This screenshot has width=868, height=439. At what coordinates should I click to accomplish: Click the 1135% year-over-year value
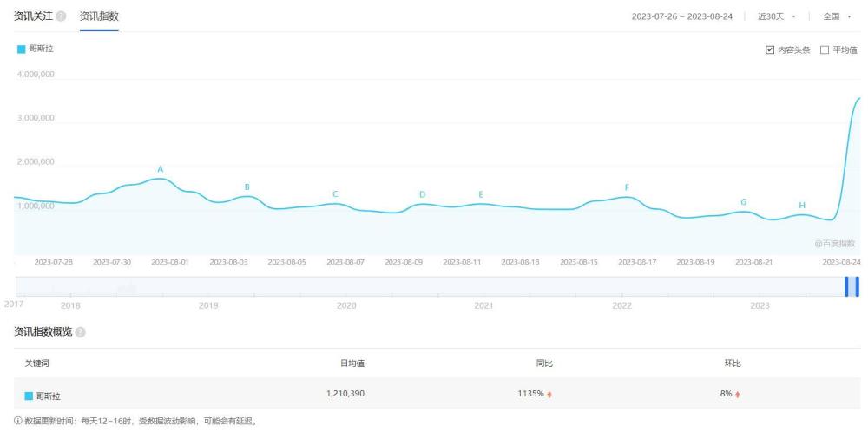(531, 394)
